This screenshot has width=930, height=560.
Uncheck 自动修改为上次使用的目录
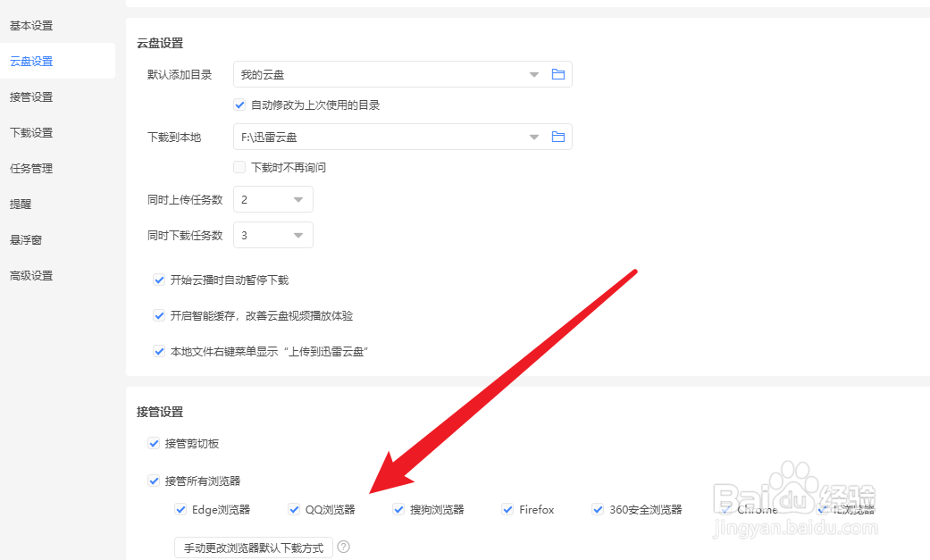(239, 104)
